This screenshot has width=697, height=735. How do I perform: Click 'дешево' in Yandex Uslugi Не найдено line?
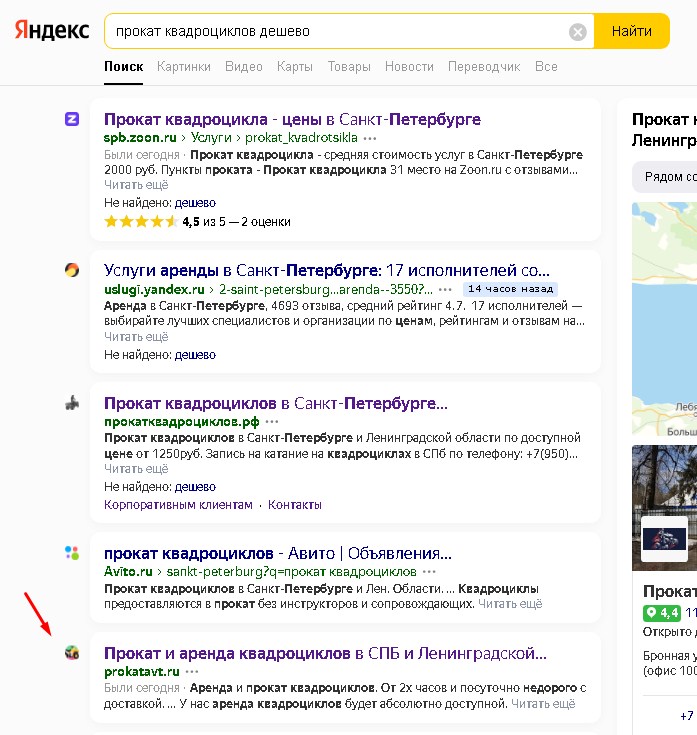195,355
